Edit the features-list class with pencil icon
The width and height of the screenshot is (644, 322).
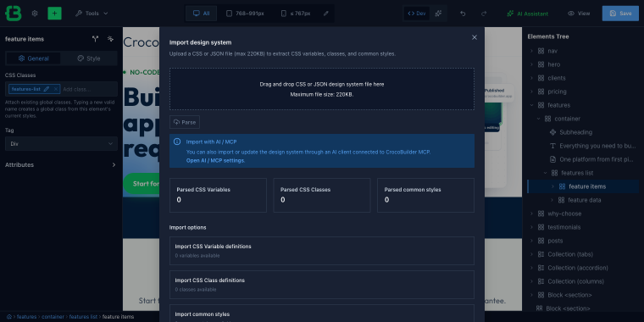tap(47, 89)
